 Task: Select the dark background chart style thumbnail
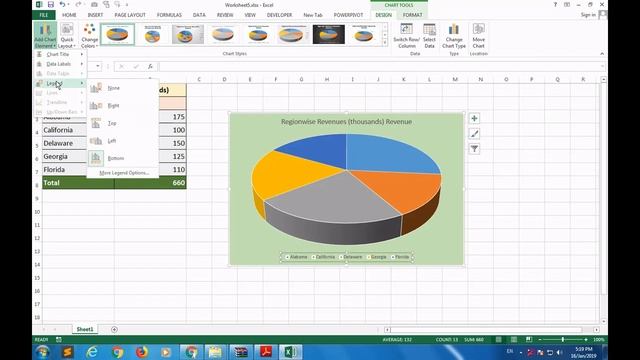point(329,34)
